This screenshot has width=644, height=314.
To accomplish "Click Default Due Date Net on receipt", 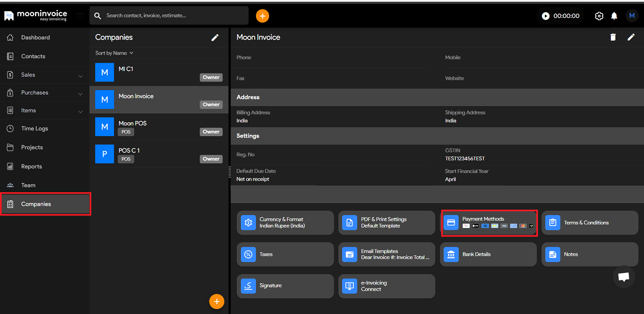I will click(x=253, y=179).
